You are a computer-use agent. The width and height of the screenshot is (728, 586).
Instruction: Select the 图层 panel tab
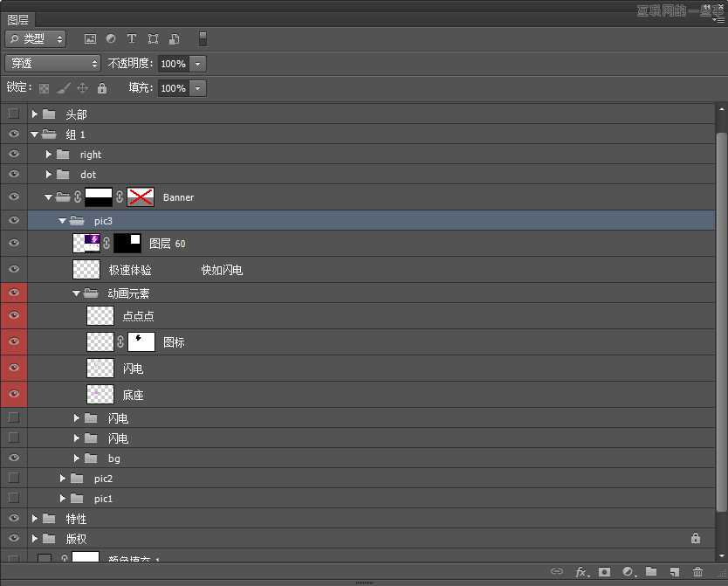[18, 19]
